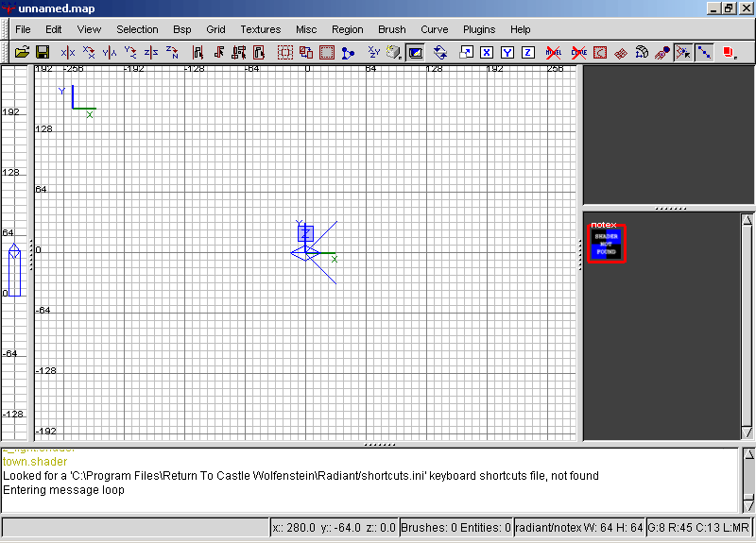Open the Brush menu
Image resolution: width=756 pixels, height=543 pixels.
[x=392, y=29]
